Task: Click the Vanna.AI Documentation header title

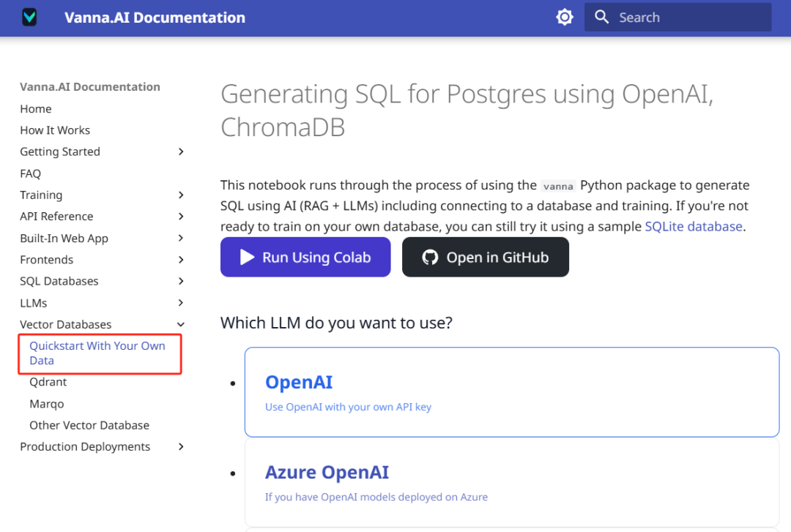Action: (155, 18)
